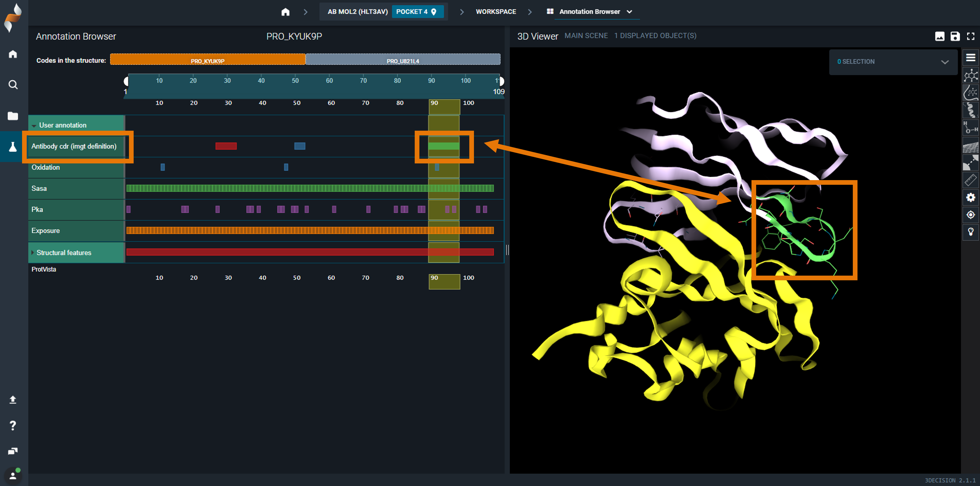Save the 3D viewer scene
This screenshot has height=486, width=980.
pyautogui.click(x=955, y=36)
